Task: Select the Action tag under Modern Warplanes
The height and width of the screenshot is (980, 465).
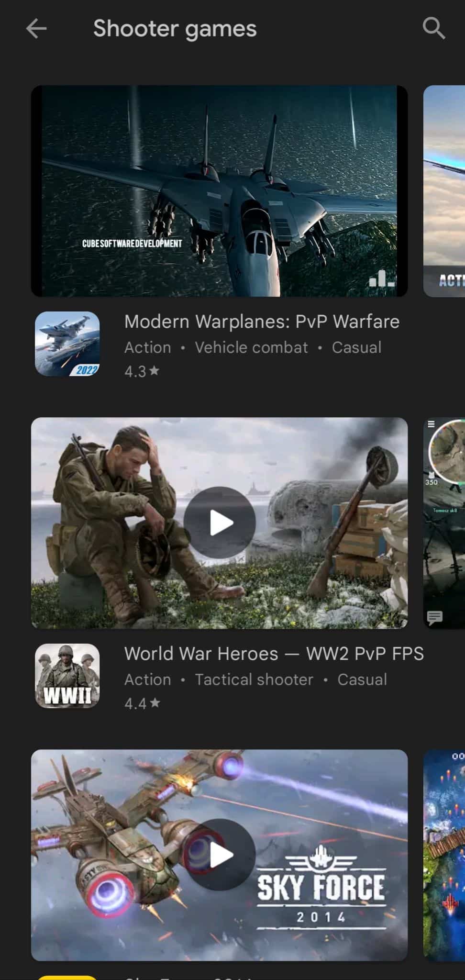Action: click(147, 347)
